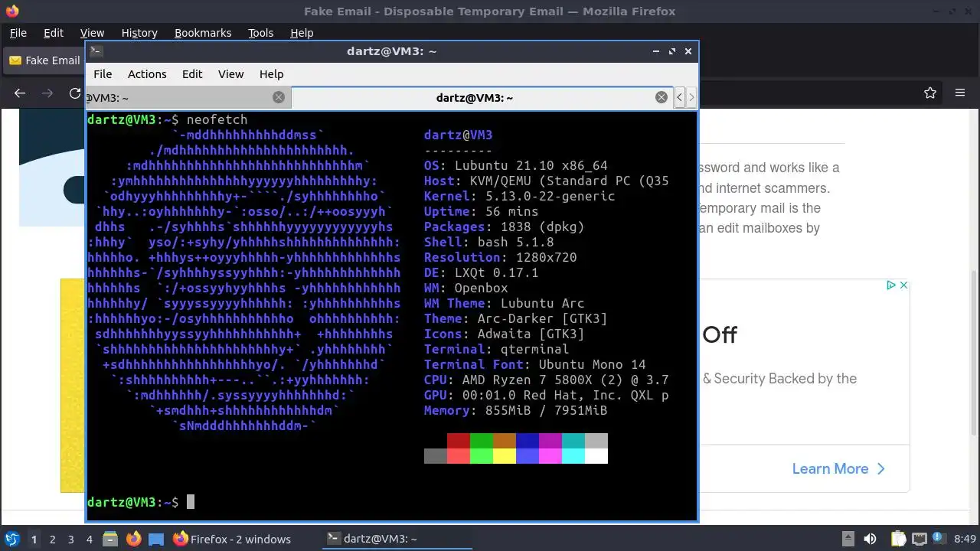Launch the file manager from the panel
980x551 pixels.
tap(109, 539)
